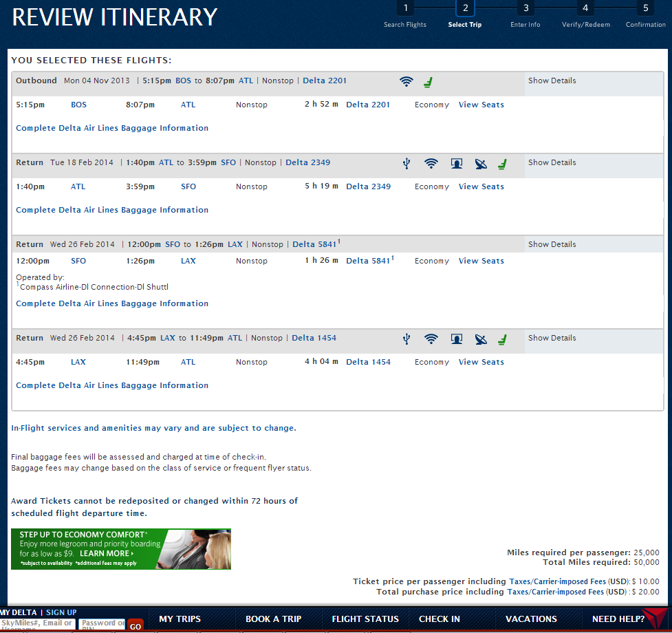Viewport: 672px width, 633px height.
Task: Click the green seat icon for Delta 1454
Action: click(x=502, y=339)
